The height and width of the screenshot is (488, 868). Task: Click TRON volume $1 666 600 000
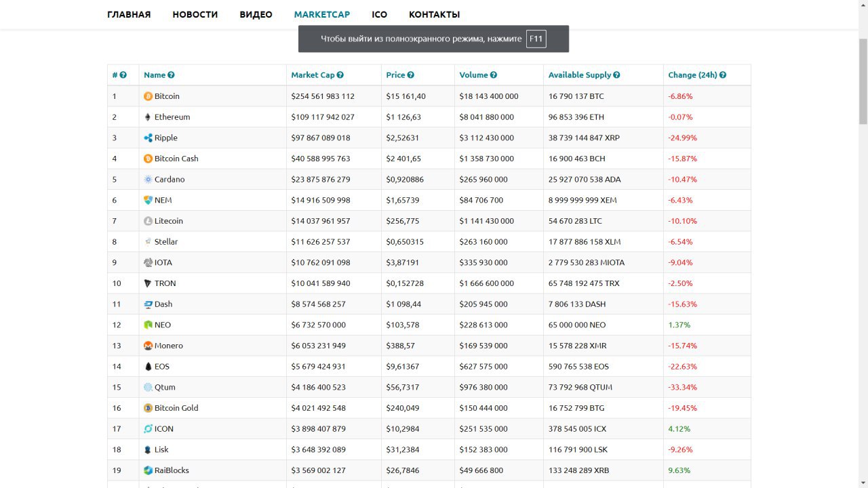[487, 283]
